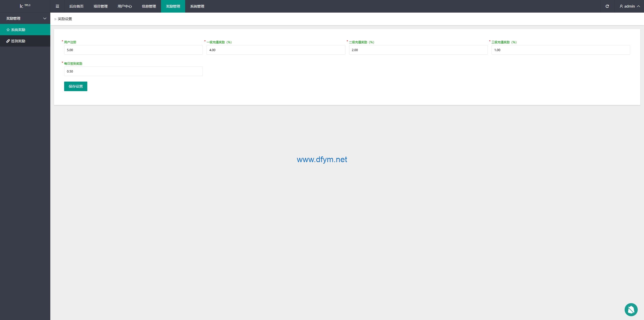Image resolution: width=644 pixels, height=320 pixels.
Task: Open 签到奖励 in the sidebar
Action: 25,41
